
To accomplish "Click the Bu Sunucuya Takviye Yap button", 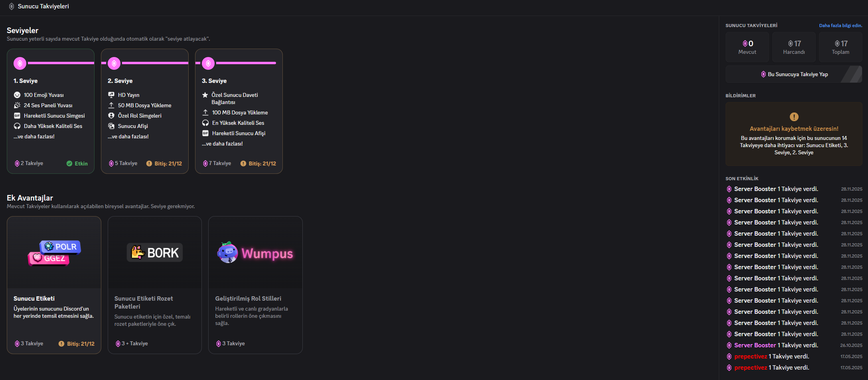I will coord(794,74).
